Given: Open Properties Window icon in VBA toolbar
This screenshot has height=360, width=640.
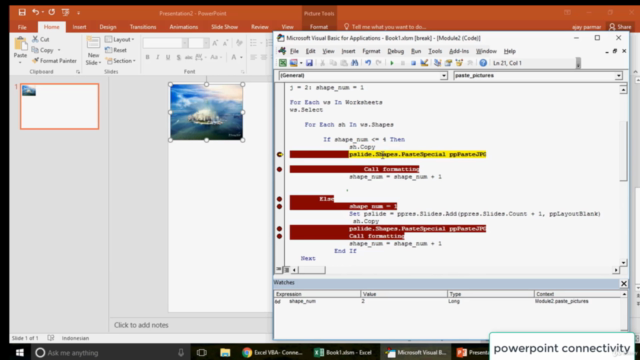Looking at the screenshot, I should pyautogui.click(x=448, y=63).
